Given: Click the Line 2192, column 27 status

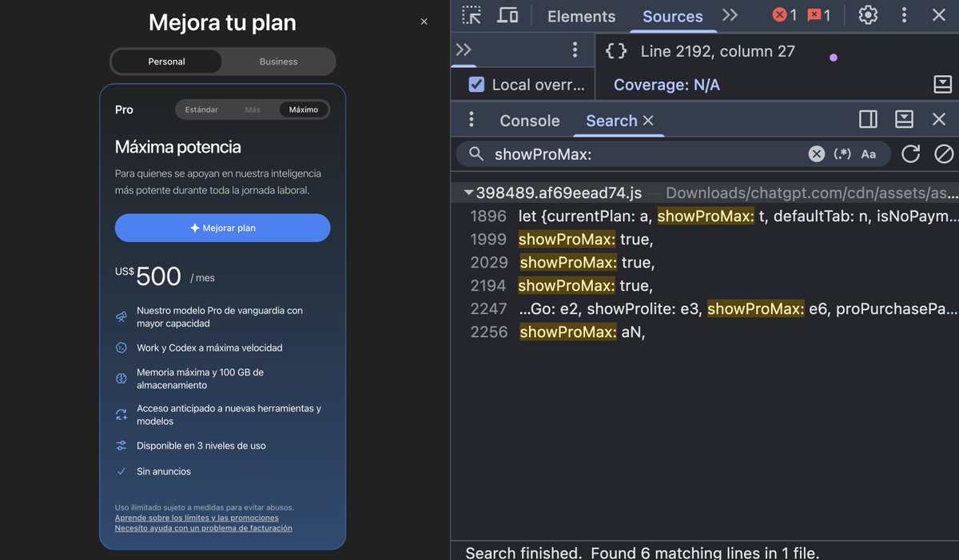Looking at the screenshot, I should click(718, 51).
